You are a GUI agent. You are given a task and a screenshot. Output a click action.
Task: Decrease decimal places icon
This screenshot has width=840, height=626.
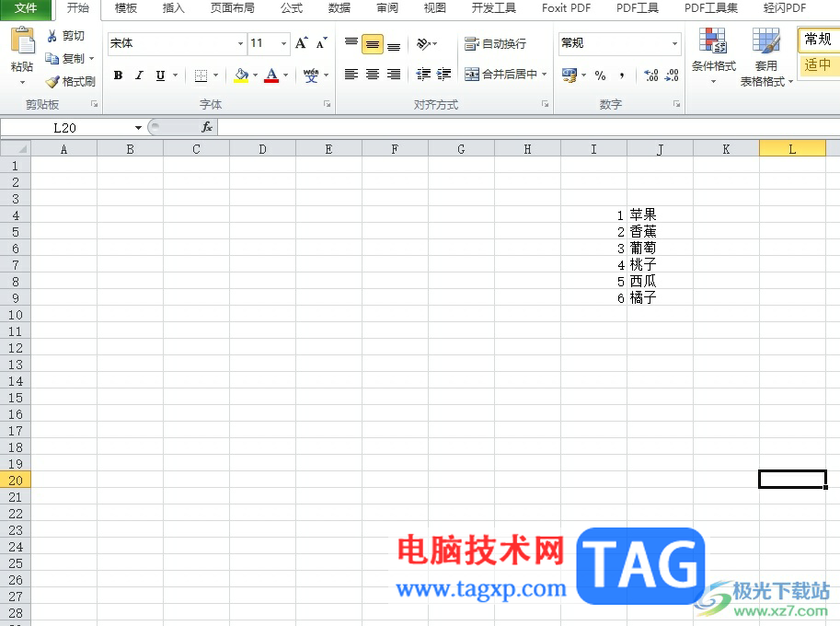[x=672, y=75]
